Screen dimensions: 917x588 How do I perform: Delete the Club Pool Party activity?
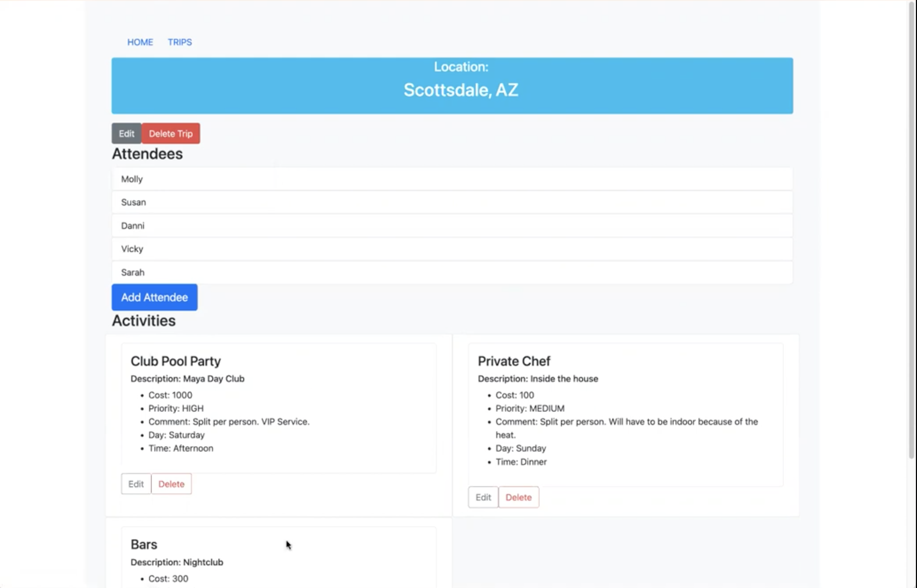click(171, 484)
